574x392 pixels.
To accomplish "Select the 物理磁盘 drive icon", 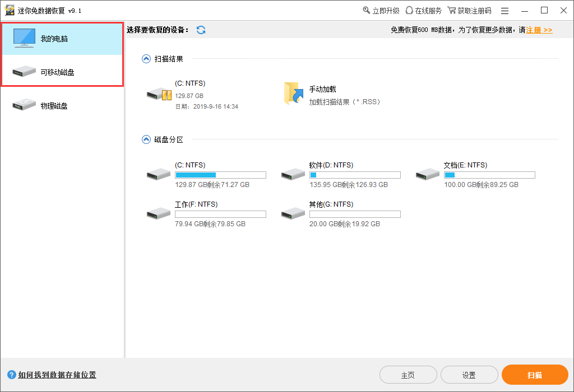I will click(x=24, y=105).
